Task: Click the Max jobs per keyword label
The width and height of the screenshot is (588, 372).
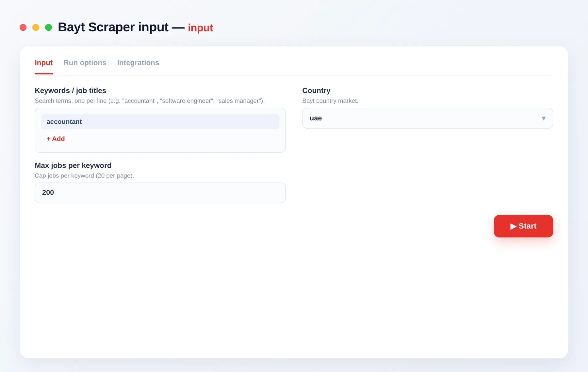Action: pyautogui.click(x=73, y=165)
